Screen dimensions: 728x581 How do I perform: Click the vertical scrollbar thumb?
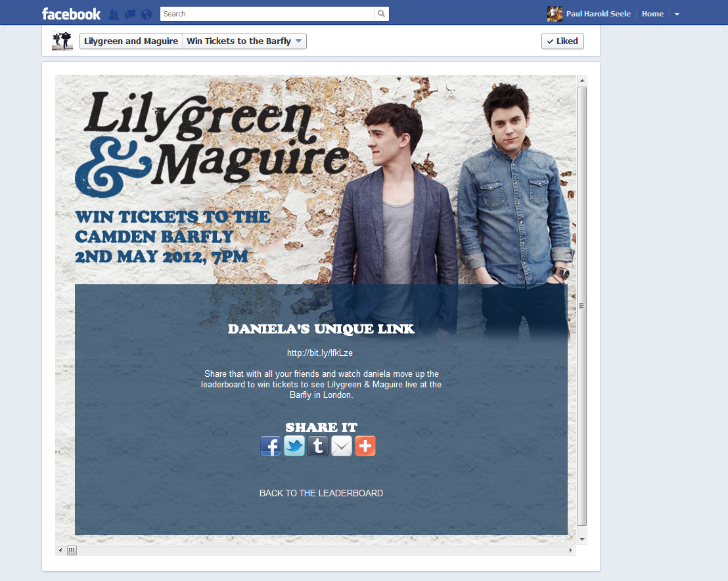click(581, 307)
